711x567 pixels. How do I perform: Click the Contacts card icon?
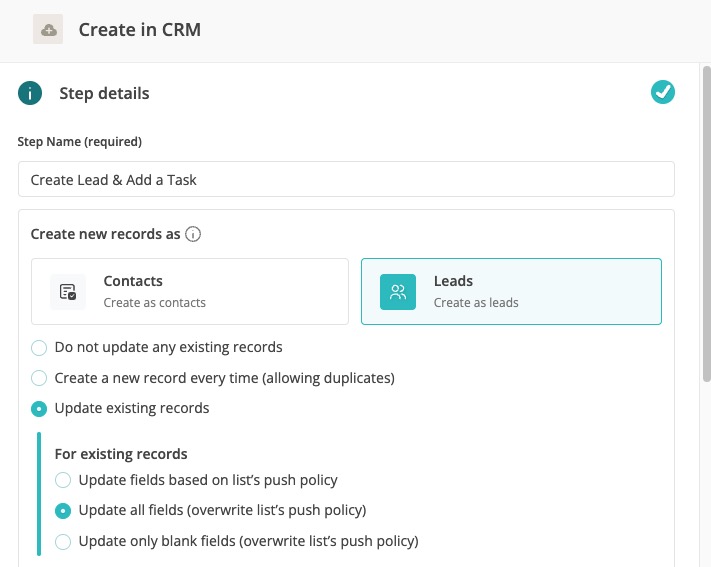tap(68, 292)
